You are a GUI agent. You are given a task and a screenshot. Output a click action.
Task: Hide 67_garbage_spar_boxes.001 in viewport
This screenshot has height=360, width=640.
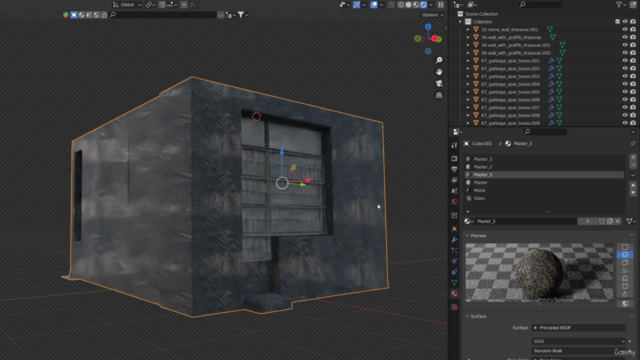pyautogui.click(x=624, y=60)
